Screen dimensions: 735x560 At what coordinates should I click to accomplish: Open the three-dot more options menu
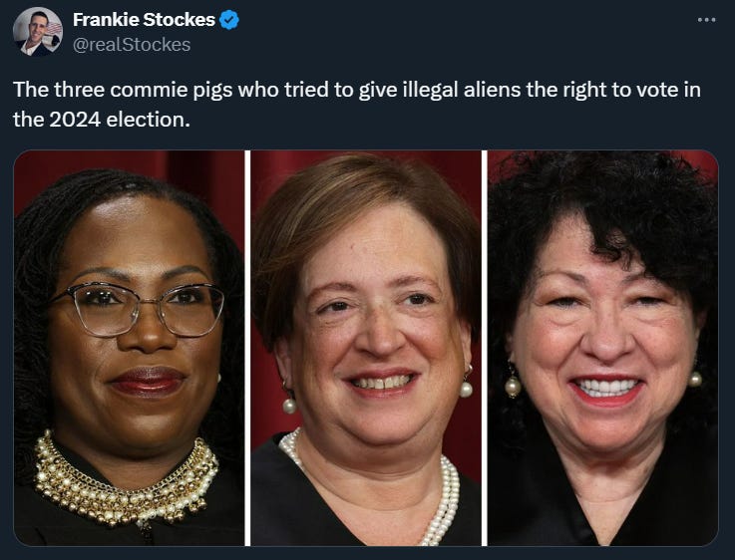coord(706,20)
